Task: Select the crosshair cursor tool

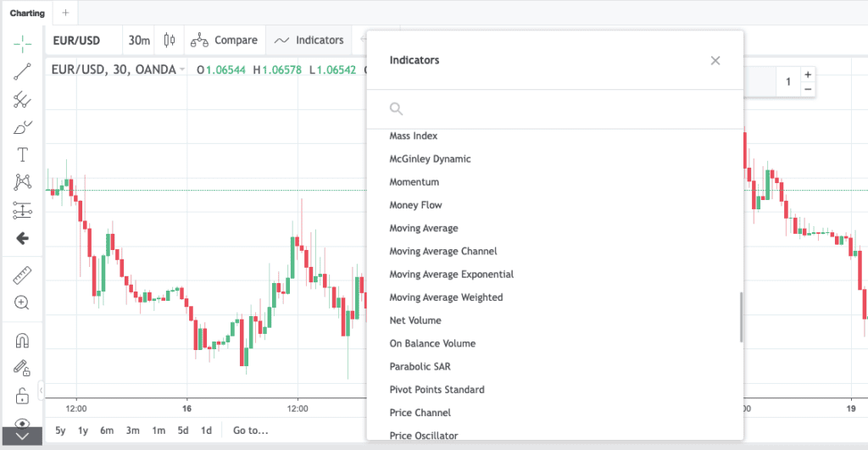Action: (x=22, y=44)
